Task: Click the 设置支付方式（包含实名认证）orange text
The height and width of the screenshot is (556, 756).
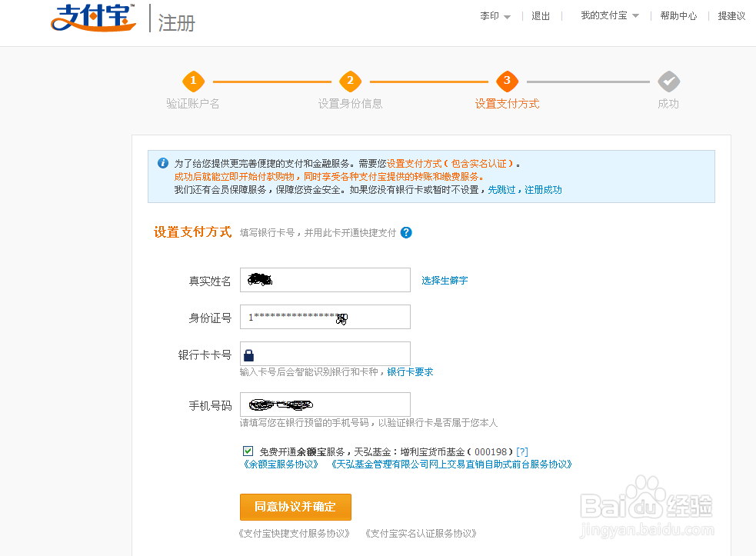Action: pos(450,164)
